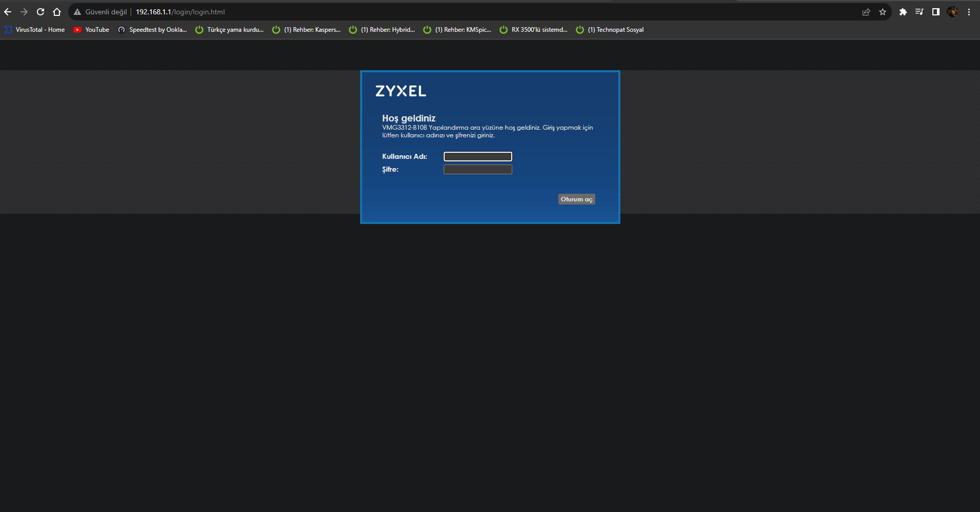Open the 'RX 3500'lü sistemd...' bookmark
Screen dimensions: 980x512
(534, 30)
